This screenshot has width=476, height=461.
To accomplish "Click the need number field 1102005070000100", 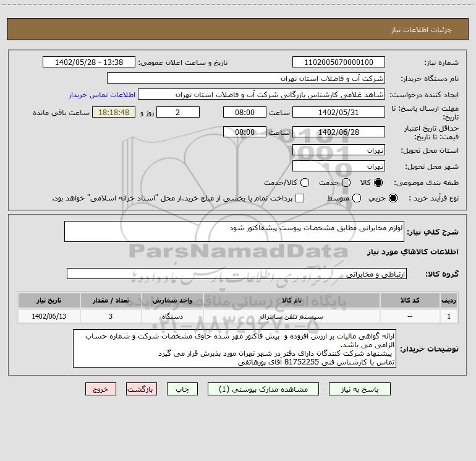I will 339,62.
